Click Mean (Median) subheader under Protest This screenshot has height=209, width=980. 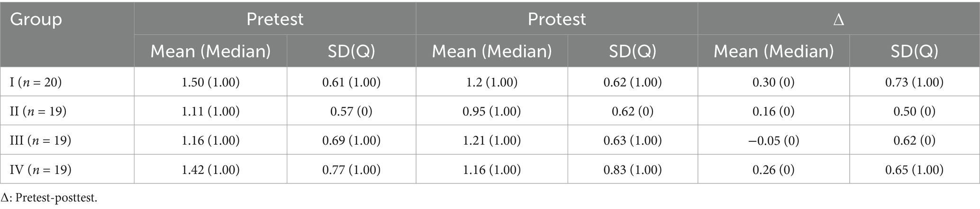pos(492,51)
